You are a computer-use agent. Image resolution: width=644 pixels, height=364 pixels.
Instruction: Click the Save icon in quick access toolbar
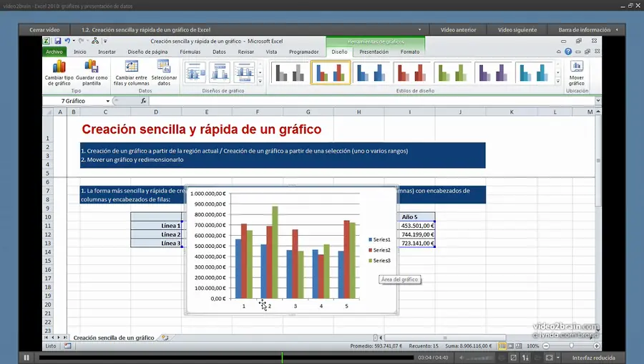pos(58,41)
